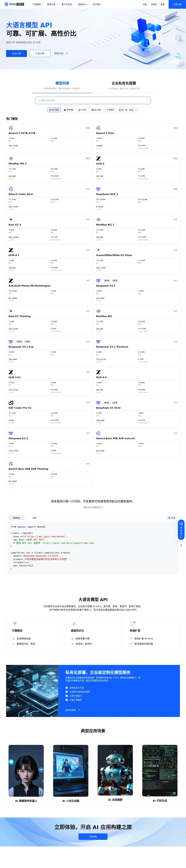Select the 热门模型 filter chip
Viewport: 186px width, 868px height.
tap(54, 110)
